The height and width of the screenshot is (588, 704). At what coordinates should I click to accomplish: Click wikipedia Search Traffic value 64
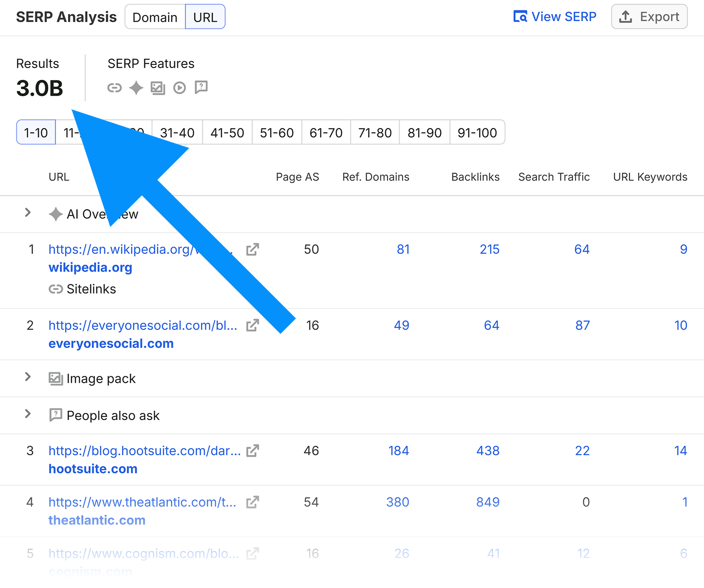[582, 249]
